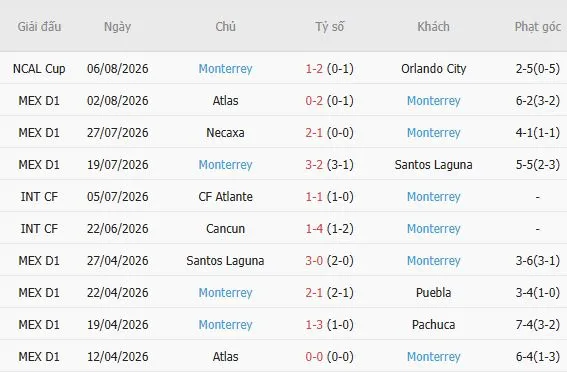567x372 pixels.
Task: Open Puebla team link
Action: [433, 292]
